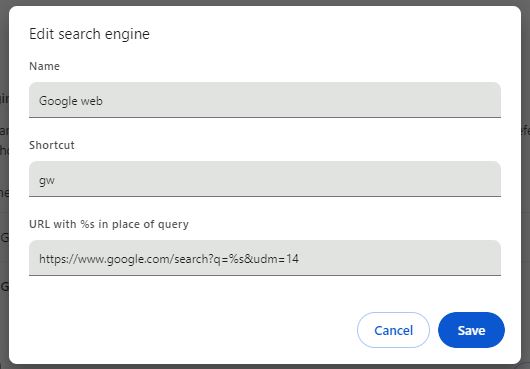Click the Edit search engine dialog title
The width and height of the screenshot is (530, 369).
click(x=89, y=34)
